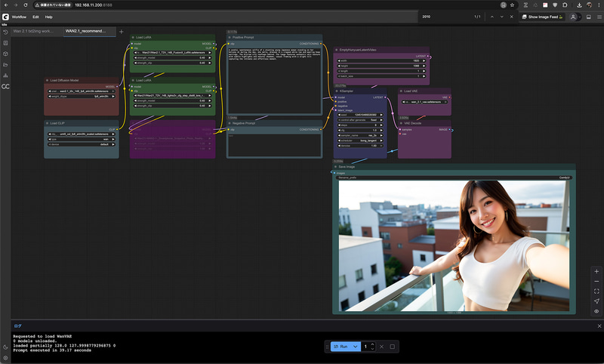Toggle bottom panel icon in top bar
Image resolution: width=604 pixels, height=364 pixels.
[x=589, y=17]
